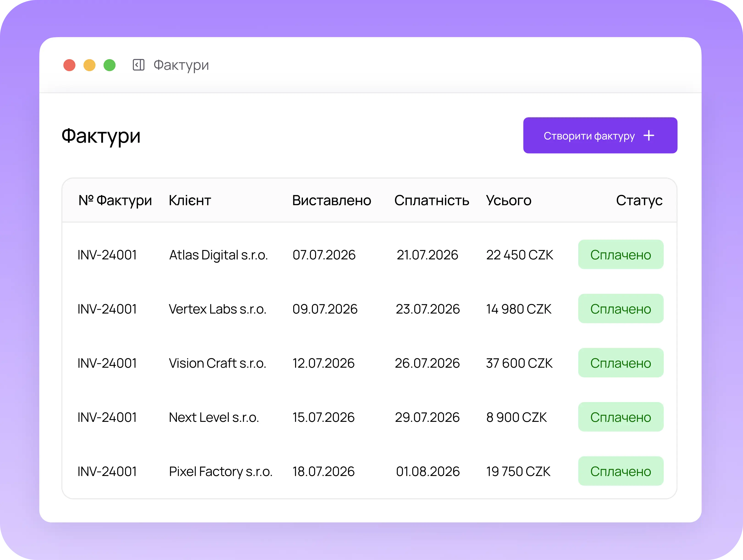Click total 14 980 CZK
Image resolution: width=743 pixels, height=560 pixels.
tap(519, 309)
